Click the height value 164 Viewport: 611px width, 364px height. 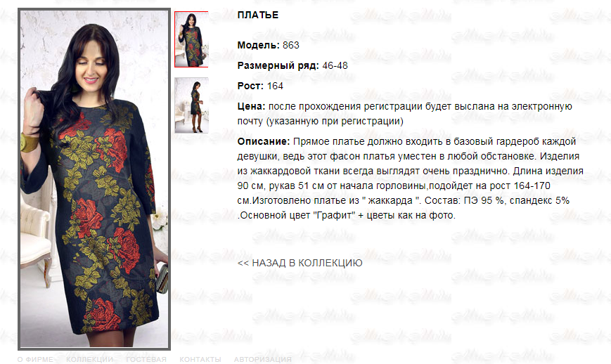tap(275, 86)
